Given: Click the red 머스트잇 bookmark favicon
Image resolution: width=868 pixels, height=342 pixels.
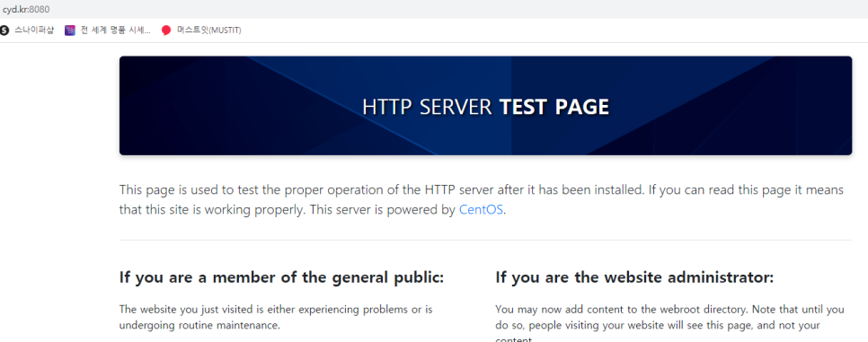Looking at the screenshot, I should point(166,31).
